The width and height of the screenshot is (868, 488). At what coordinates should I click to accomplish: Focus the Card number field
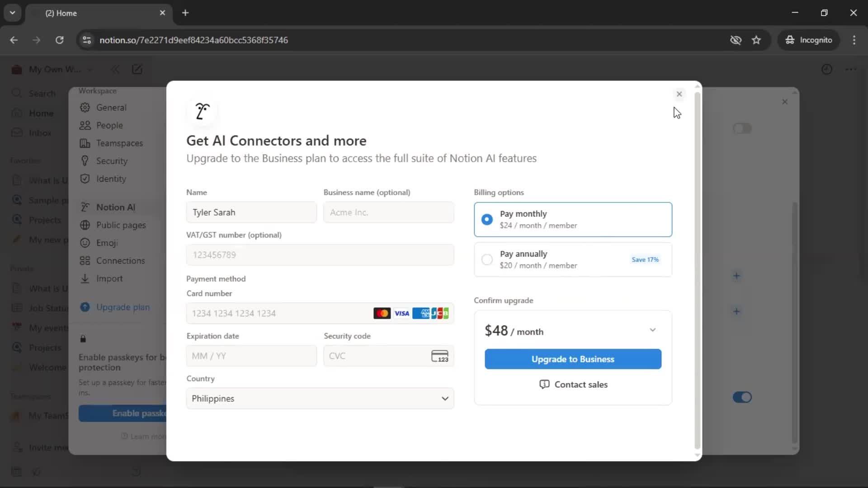[x=320, y=313]
